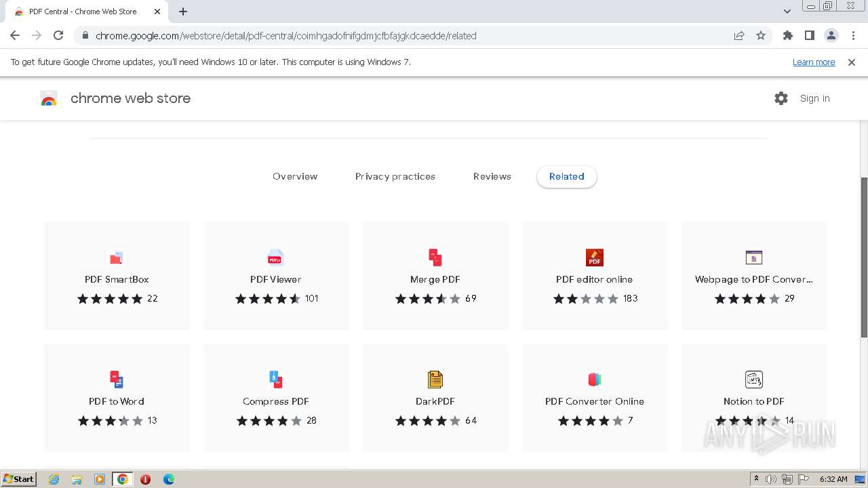The height and width of the screenshot is (488, 868).
Task: Click the rating count 101
Action: pos(312,299)
